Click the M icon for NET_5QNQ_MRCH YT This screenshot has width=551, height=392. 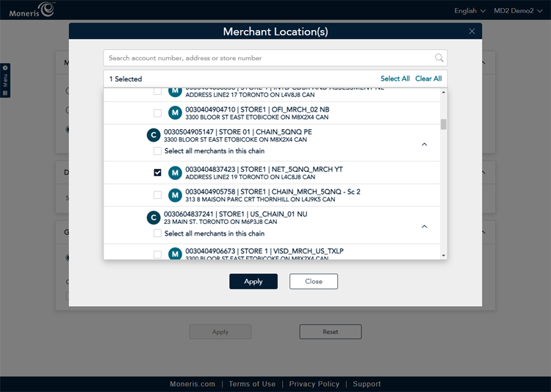click(175, 173)
